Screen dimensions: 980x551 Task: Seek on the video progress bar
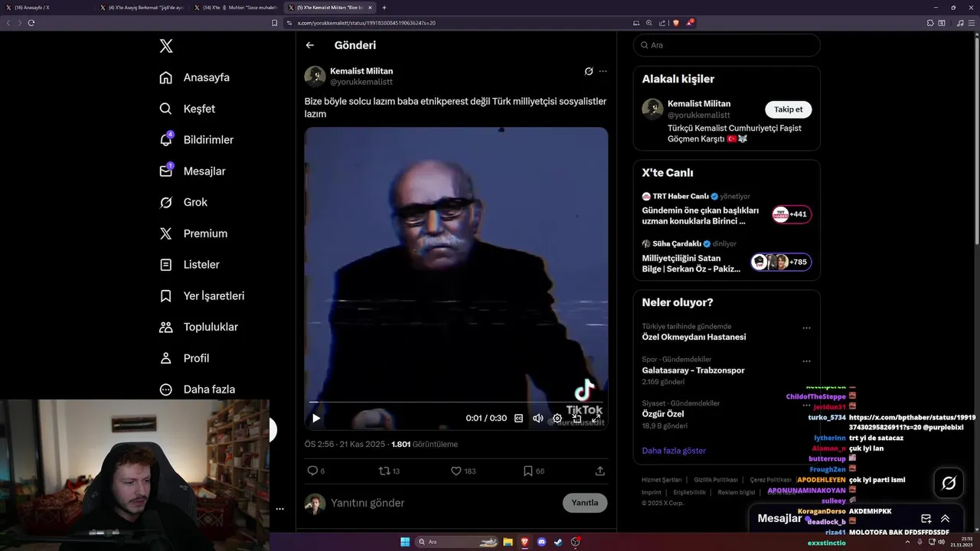click(x=456, y=402)
